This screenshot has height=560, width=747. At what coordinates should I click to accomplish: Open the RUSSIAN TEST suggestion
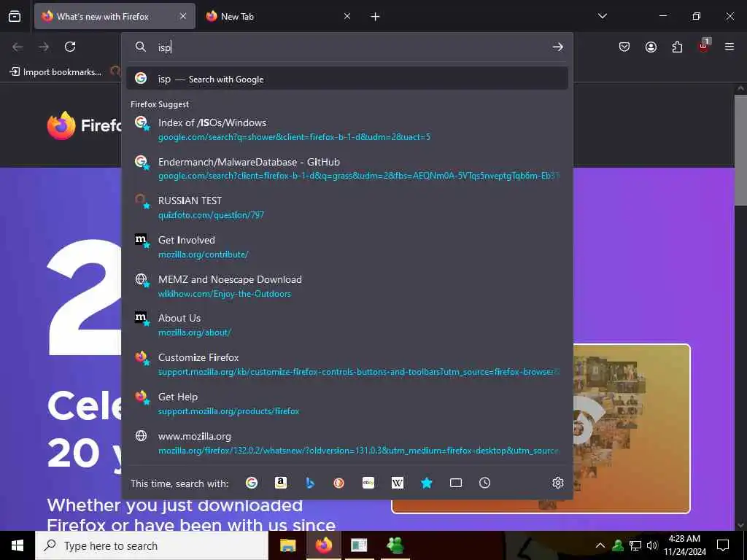pos(347,208)
